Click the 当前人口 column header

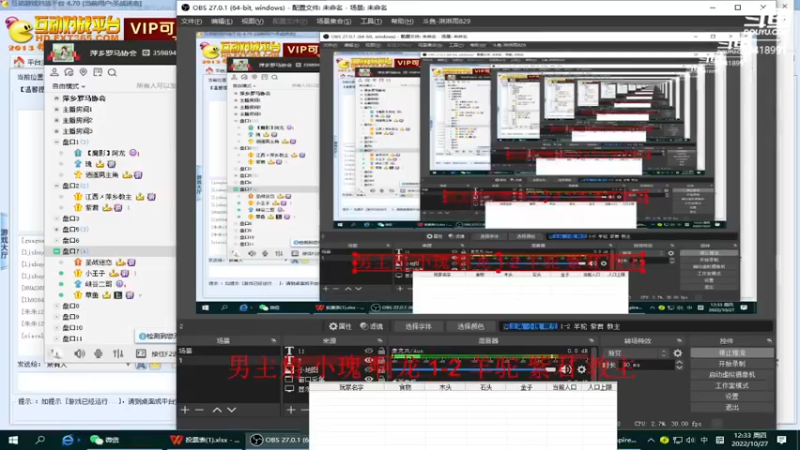click(564, 387)
